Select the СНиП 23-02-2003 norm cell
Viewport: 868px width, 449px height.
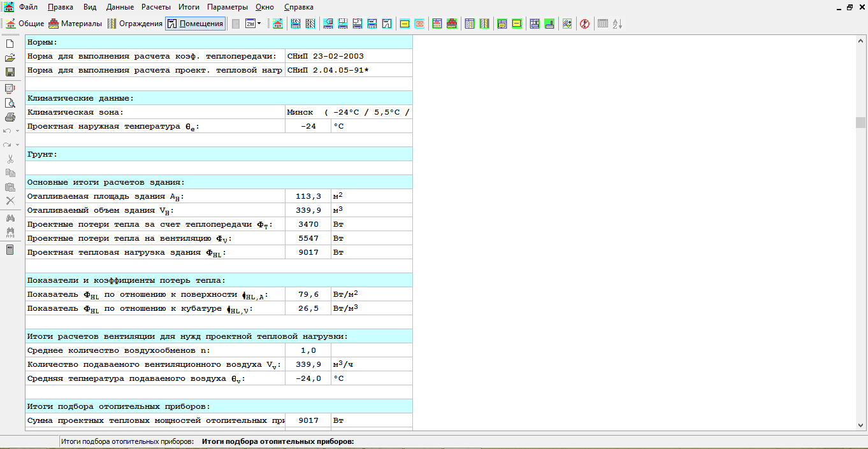pos(349,56)
